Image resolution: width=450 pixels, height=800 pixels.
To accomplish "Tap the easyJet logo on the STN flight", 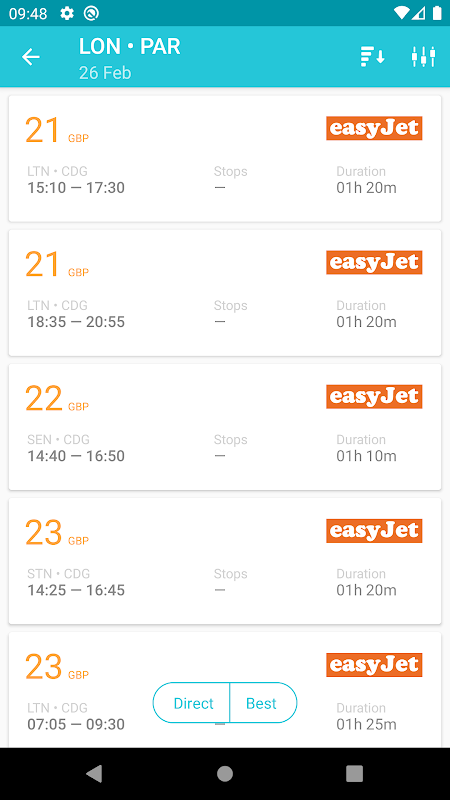I will click(x=374, y=531).
